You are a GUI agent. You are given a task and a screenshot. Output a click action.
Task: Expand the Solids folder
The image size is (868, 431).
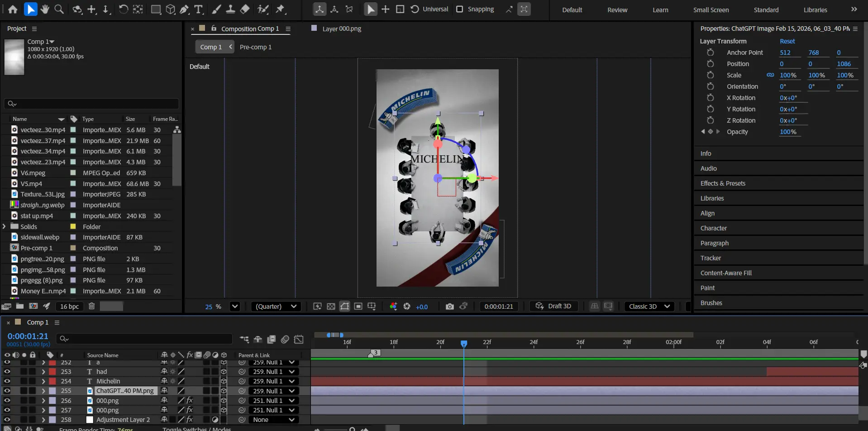pyautogui.click(x=5, y=226)
